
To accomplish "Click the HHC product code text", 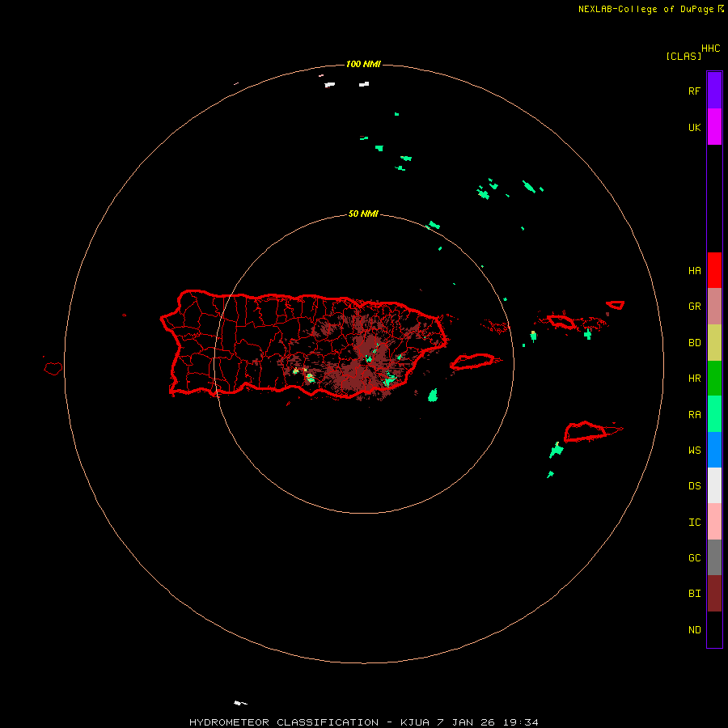I will (711, 49).
